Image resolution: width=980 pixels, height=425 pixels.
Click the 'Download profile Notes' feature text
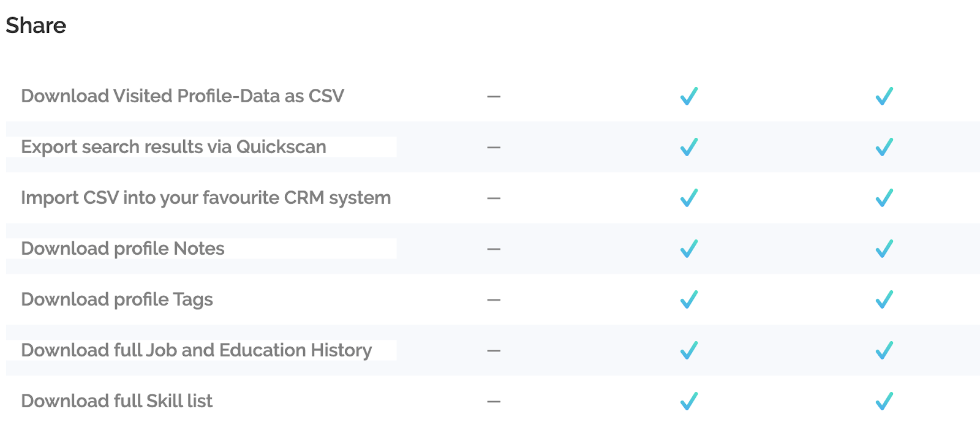coord(123,249)
